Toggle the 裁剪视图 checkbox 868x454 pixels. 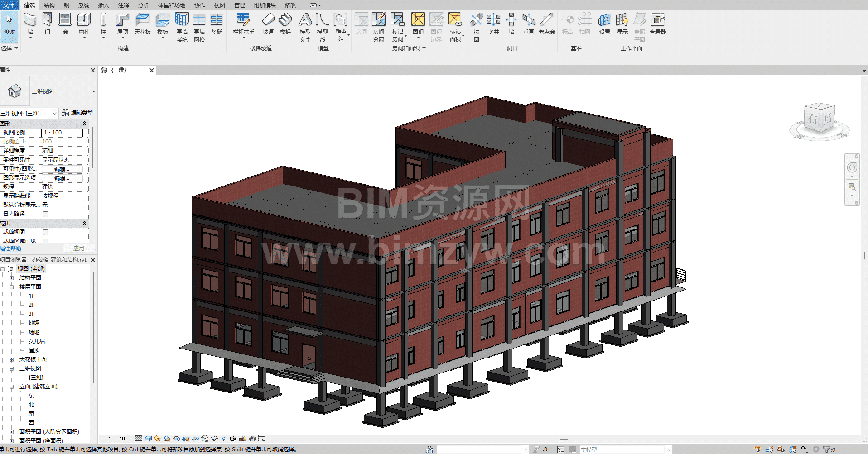click(x=46, y=232)
